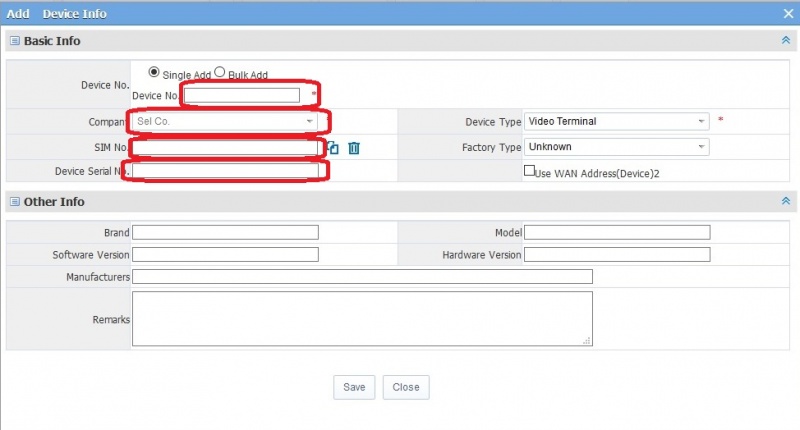
Task: Click into the Device No. input field
Action: coord(242,95)
